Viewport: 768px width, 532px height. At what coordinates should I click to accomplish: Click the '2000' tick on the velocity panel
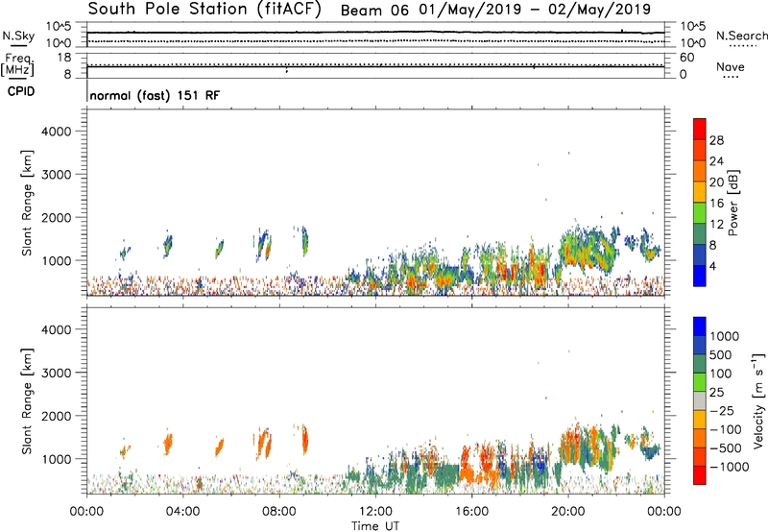pyautogui.click(x=56, y=416)
